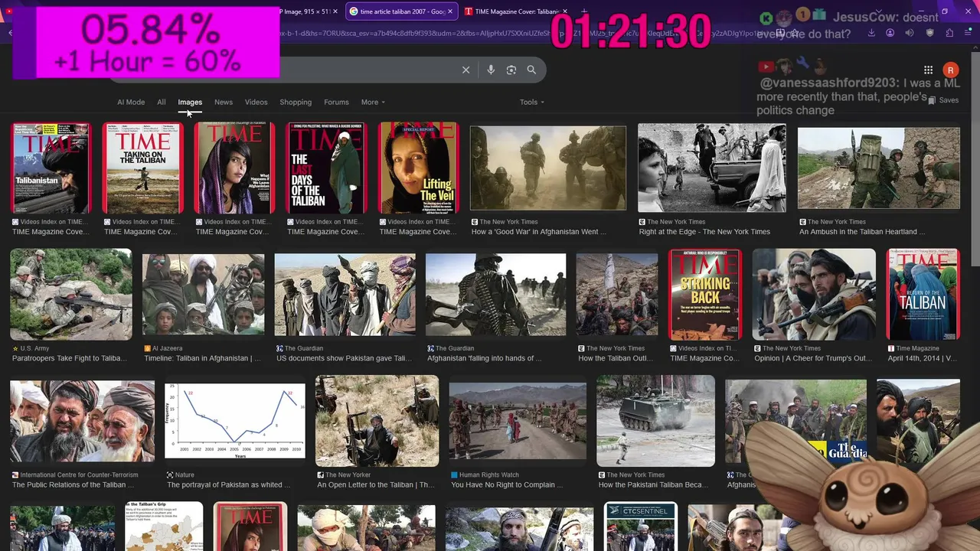Open "Afghanistan 'falling into hands of" Guardian link
This screenshot has width=980, height=551.
[485, 358]
